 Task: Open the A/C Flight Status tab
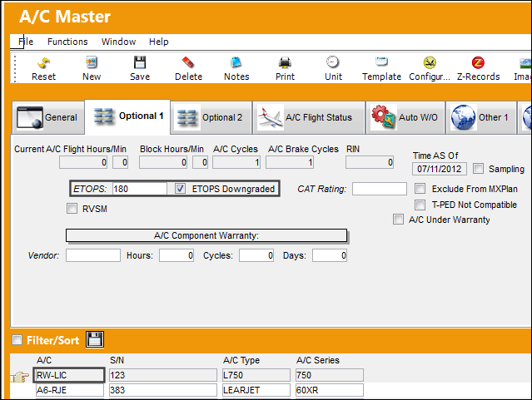[309, 117]
